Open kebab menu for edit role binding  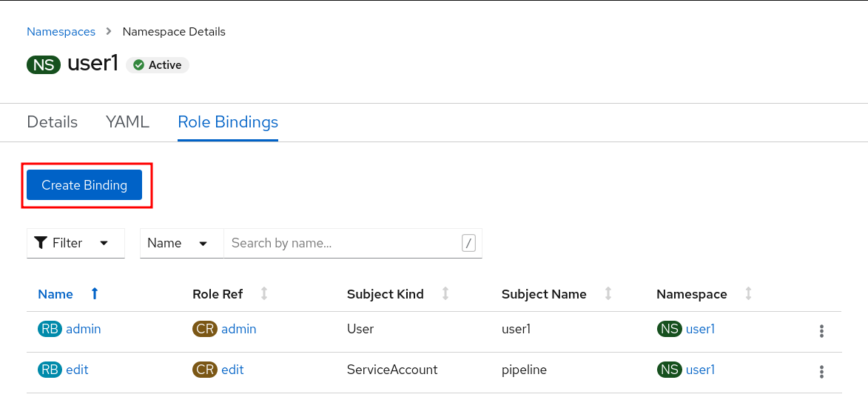(x=821, y=371)
